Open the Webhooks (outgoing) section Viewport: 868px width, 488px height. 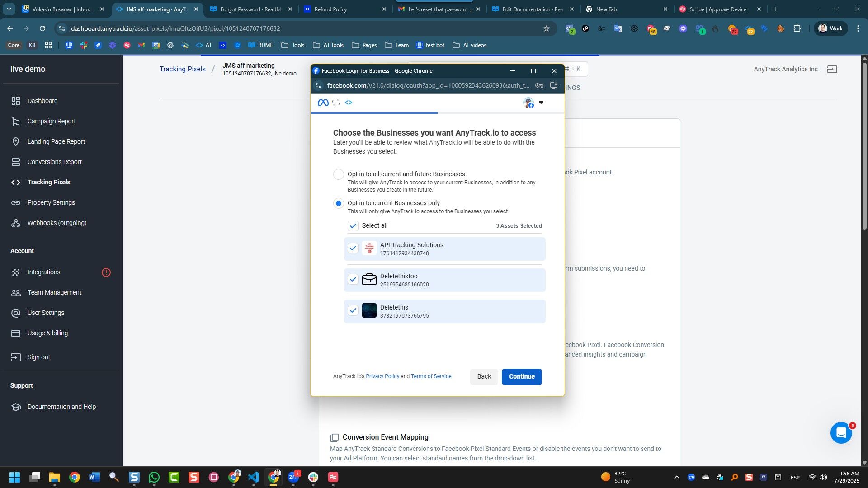click(x=57, y=223)
